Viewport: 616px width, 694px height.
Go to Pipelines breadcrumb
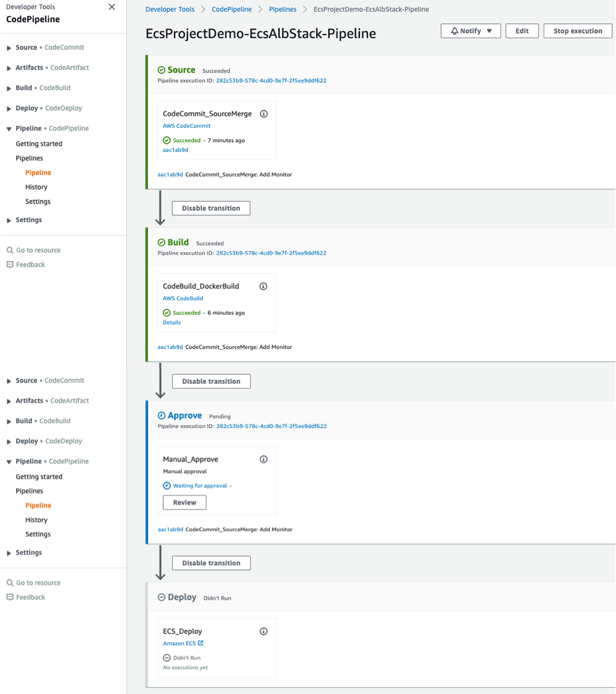tap(283, 9)
